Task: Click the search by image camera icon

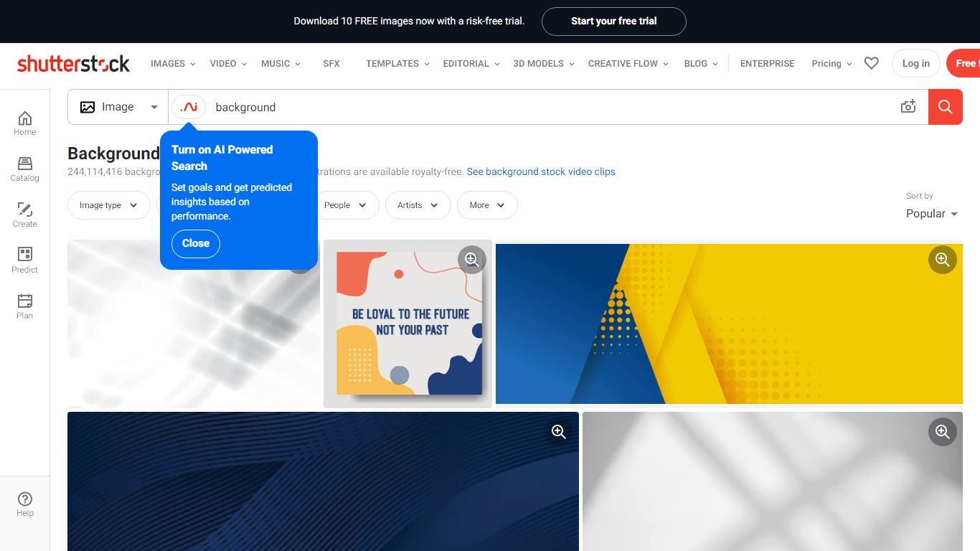Action: 908,107
